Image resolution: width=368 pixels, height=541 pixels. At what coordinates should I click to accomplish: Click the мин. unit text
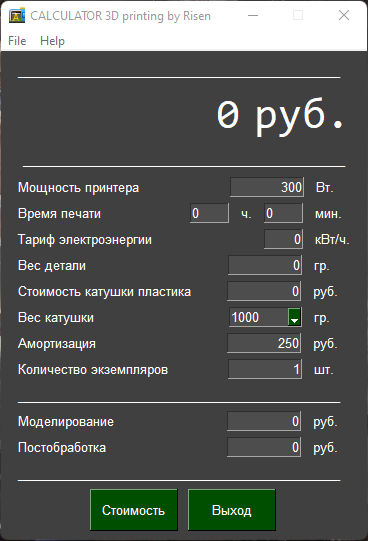pos(328,214)
